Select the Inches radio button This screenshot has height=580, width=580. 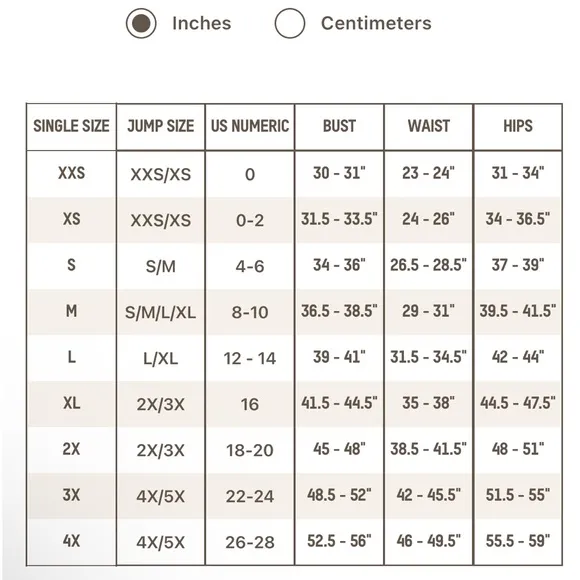pos(141,23)
